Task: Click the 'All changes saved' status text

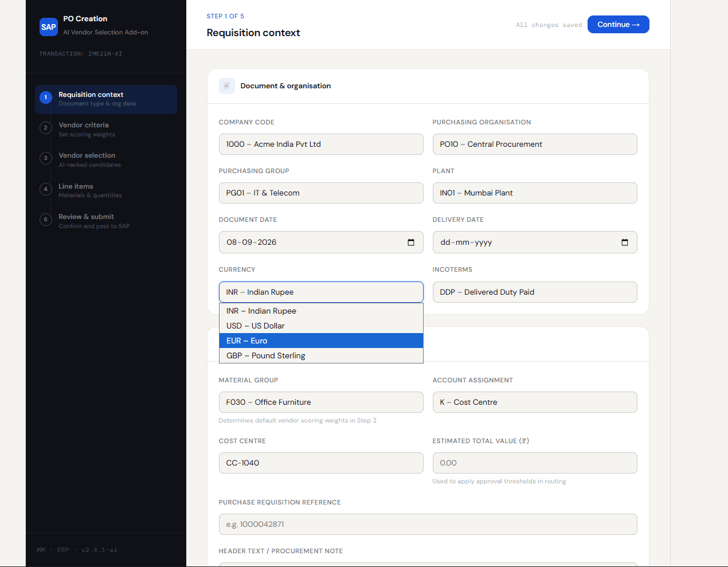Action: (x=549, y=25)
